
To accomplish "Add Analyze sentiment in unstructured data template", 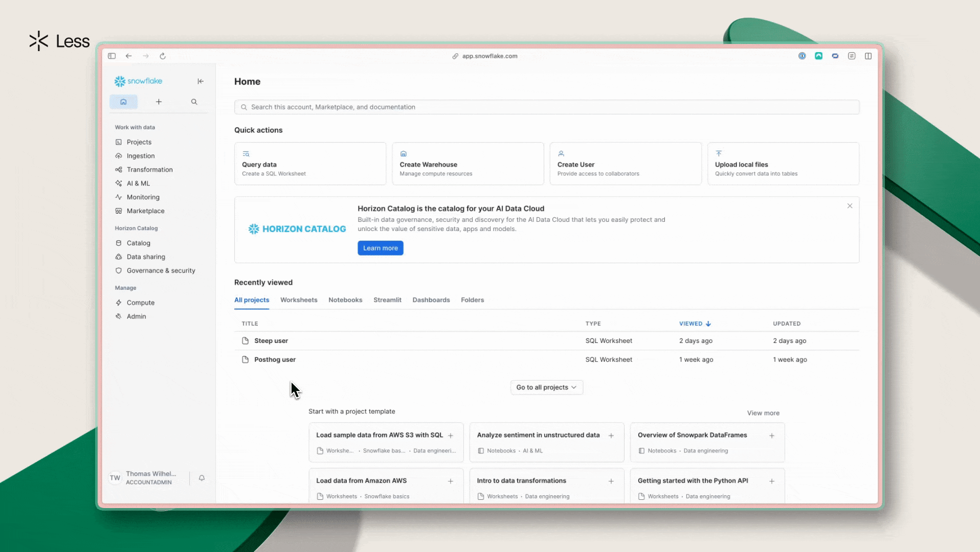I will pyautogui.click(x=611, y=435).
